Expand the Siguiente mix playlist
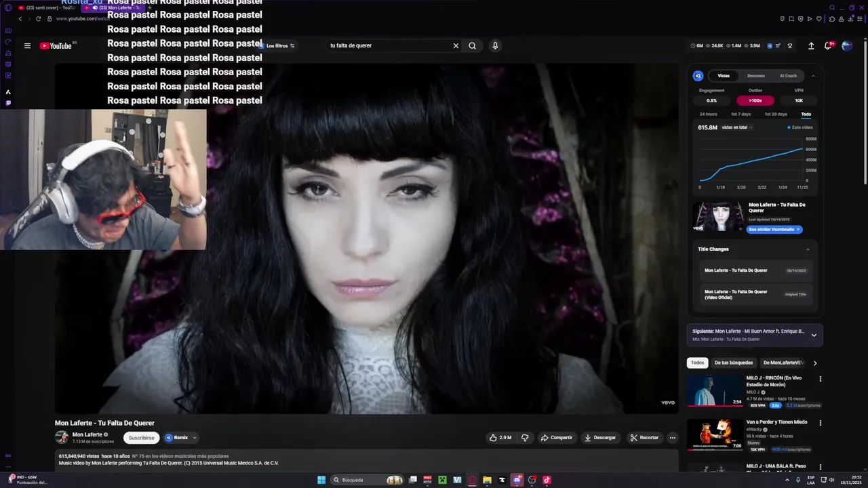 814,335
